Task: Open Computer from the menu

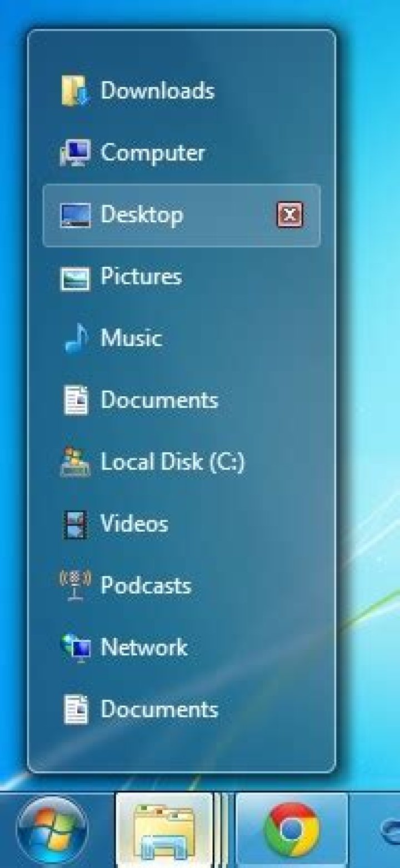Action: pos(181,153)
